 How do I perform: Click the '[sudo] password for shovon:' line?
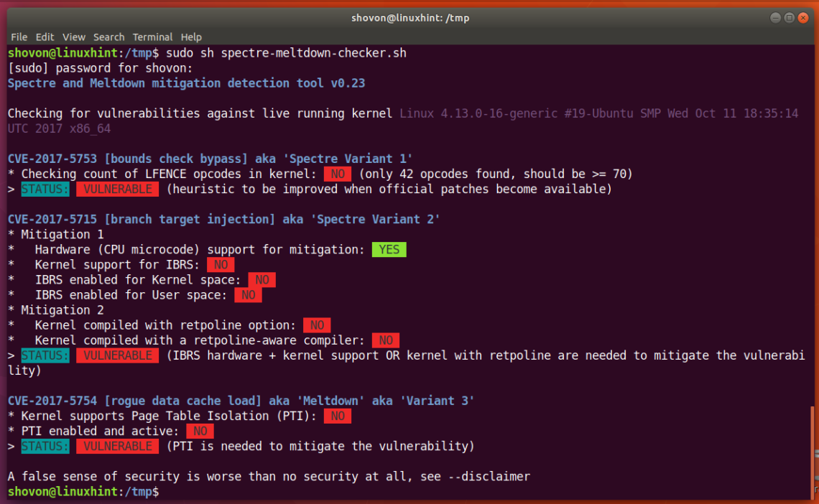coord(100,67)
